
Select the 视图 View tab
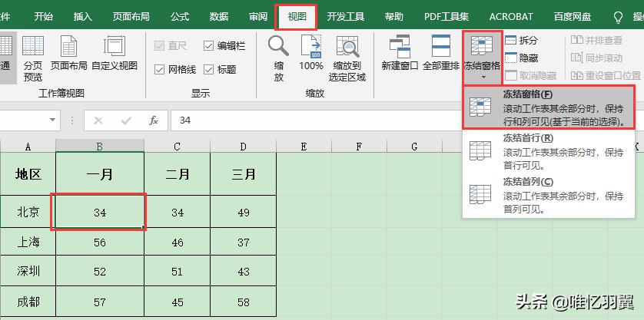[296, 17]
